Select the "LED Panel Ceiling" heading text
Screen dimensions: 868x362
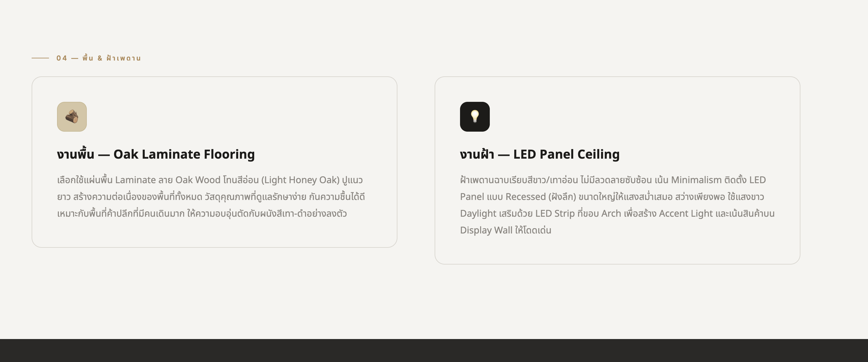[566, 154]
